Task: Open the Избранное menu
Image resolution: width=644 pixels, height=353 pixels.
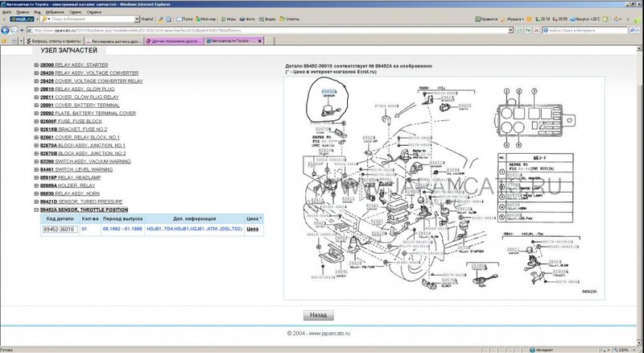Action: 50,14
